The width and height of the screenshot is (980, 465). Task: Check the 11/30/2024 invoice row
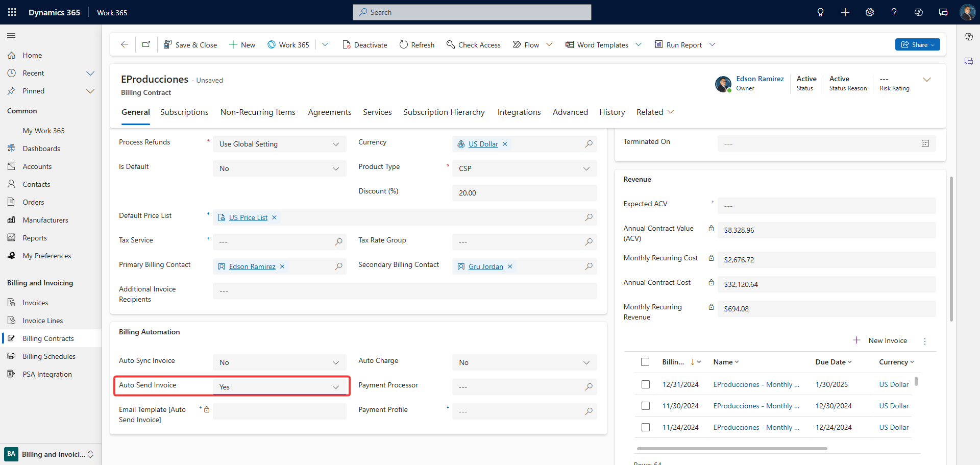[x=646, y=406]
